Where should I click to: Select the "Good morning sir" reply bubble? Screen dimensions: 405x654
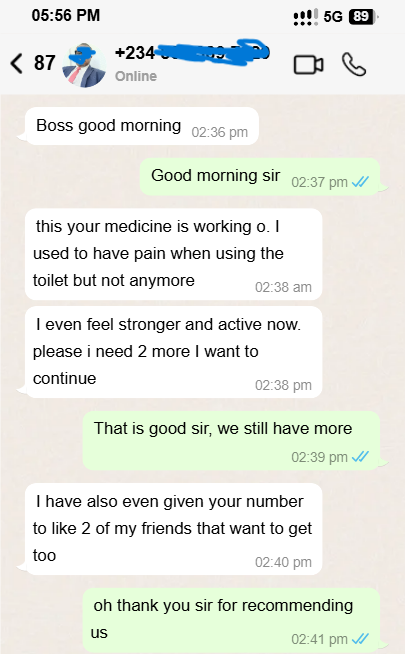pos(260,176)
